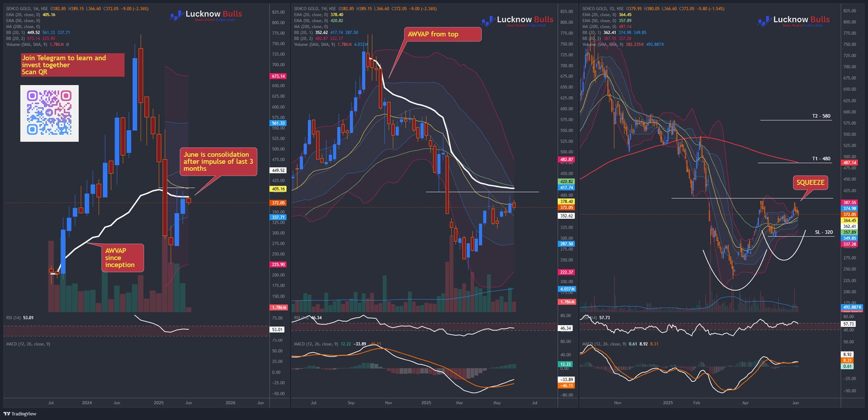Click the MACD (12, 26, close, 9) legend on weekly chart
The height and width of the screenshot is (420, 868).
pyautogui.click(x=316, y=344)
